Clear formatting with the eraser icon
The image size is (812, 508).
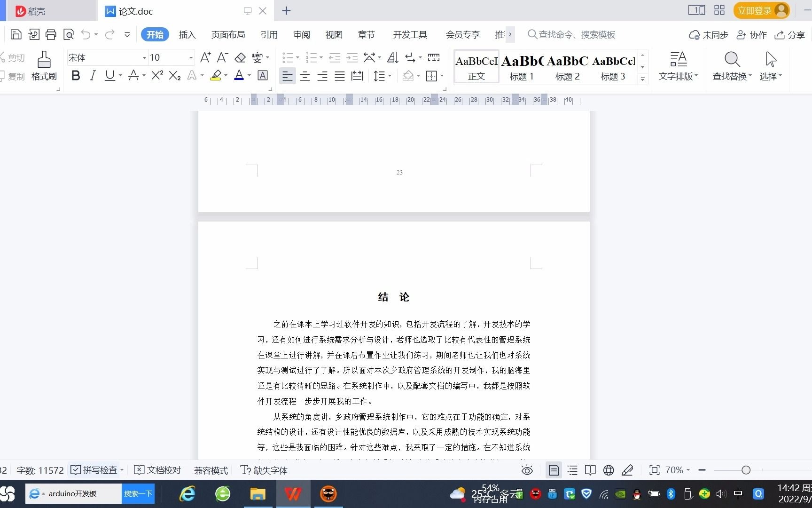240,57
